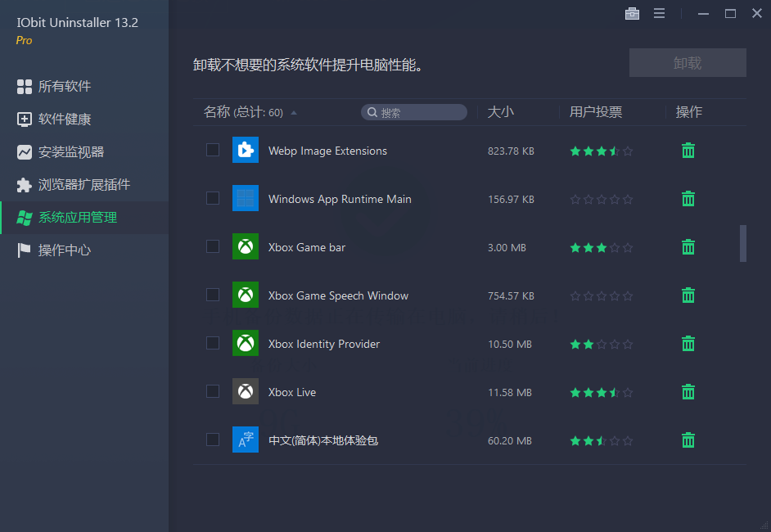
Task: Click the 823.78 KB size value
Action: pyautogui.click(x=511, y=151)
